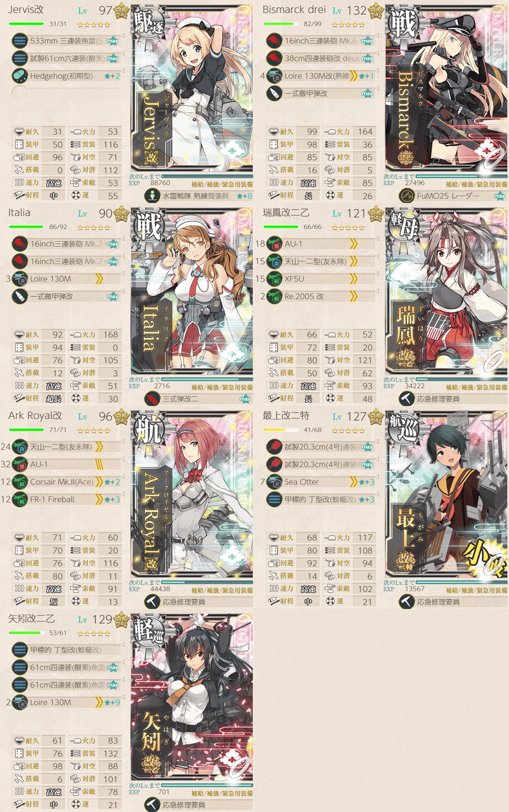509x812 pixels.
Task: Select the Loire 130M slot on Italia
Action: point(66,279)
